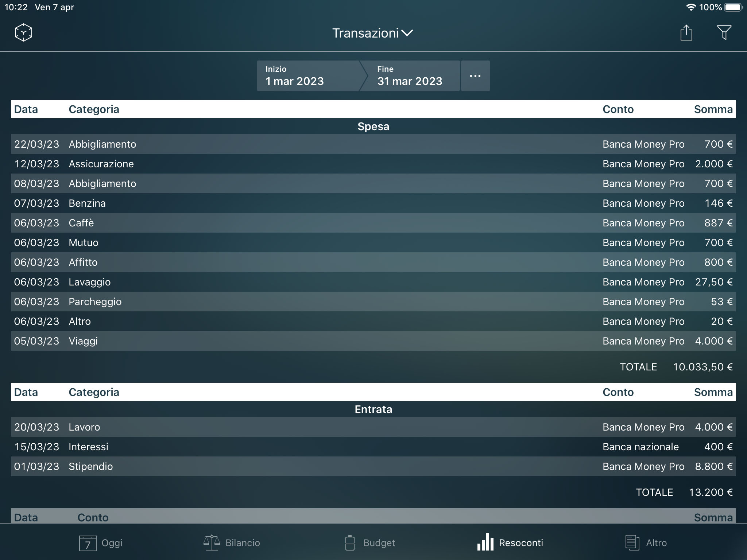Viewport: 747px width, 560px height.
Task: Select the Assicurazione expense of 2.000 €
Action: click(373, 164)
